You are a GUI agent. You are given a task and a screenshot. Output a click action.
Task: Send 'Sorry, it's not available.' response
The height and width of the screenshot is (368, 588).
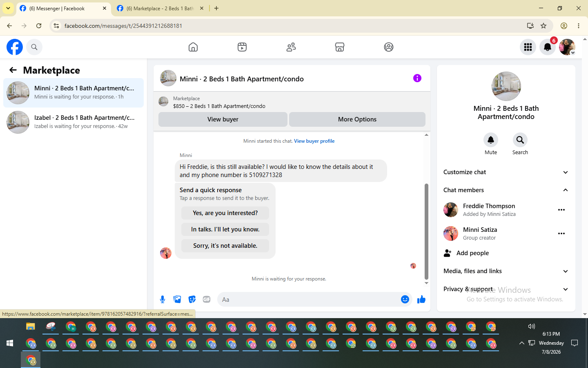[225, 246]
